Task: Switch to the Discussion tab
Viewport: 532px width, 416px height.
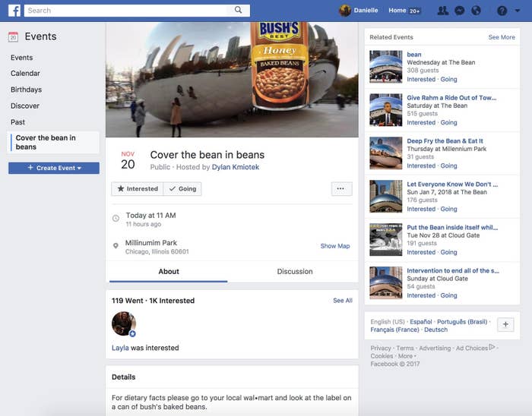Action: [x=295, y=271]
